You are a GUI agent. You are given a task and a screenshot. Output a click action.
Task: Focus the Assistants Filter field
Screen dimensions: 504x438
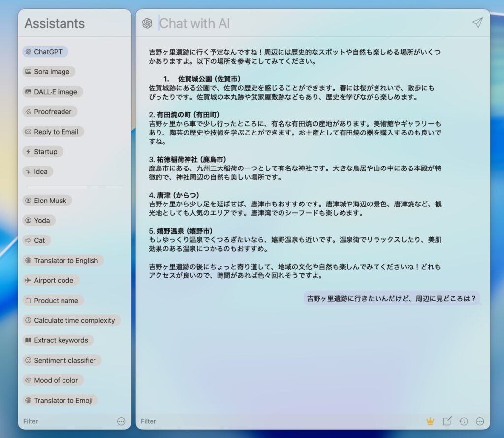click(x=64, y=421)
